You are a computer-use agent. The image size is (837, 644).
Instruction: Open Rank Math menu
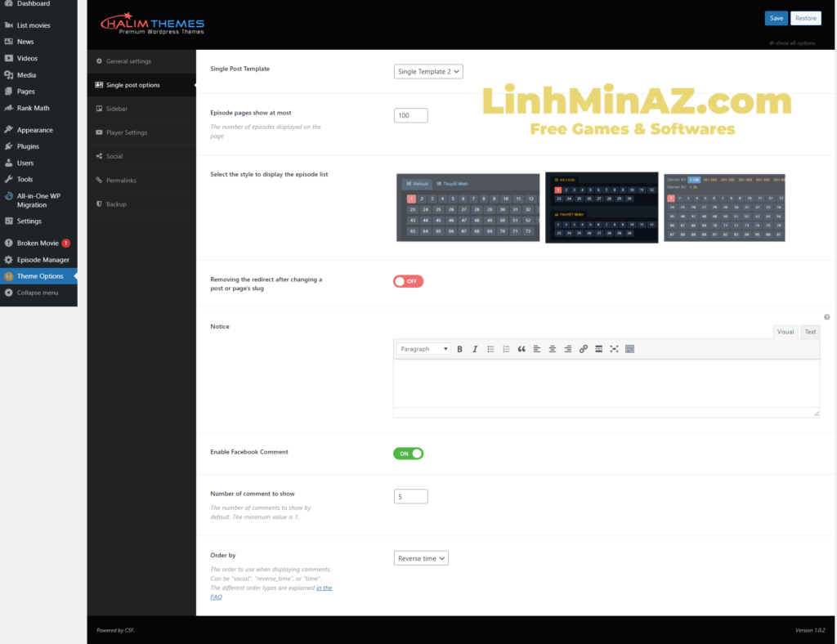[38, 108]
